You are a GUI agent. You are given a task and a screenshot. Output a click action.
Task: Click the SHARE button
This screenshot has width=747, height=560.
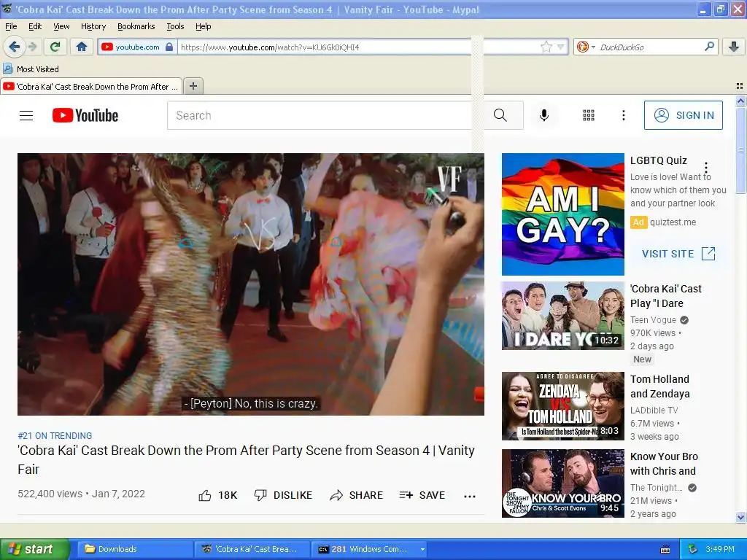tap(356, 495)
